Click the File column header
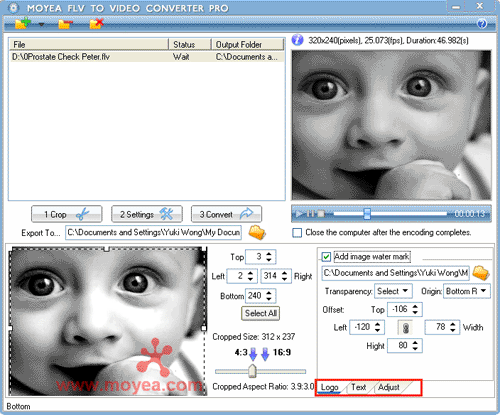 click(x=89, y=44)
